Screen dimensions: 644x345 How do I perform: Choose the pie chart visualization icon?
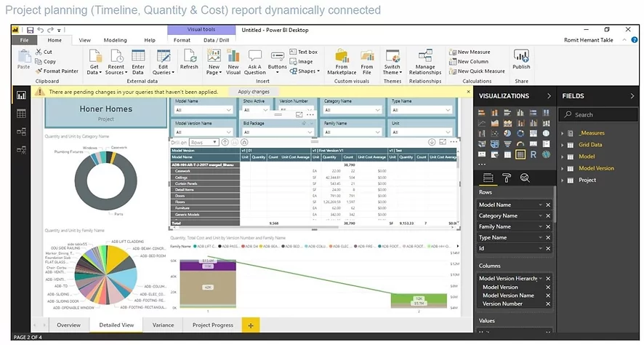(x=507, y=133)
